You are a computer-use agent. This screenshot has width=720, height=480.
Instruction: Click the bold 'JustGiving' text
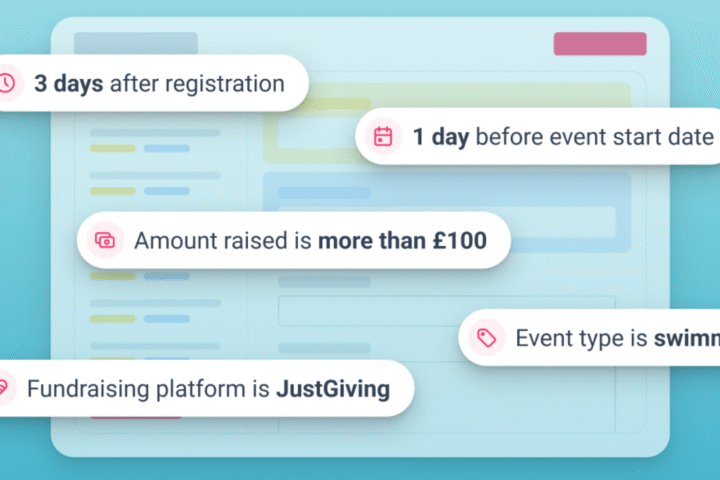[x=333, y=388]
